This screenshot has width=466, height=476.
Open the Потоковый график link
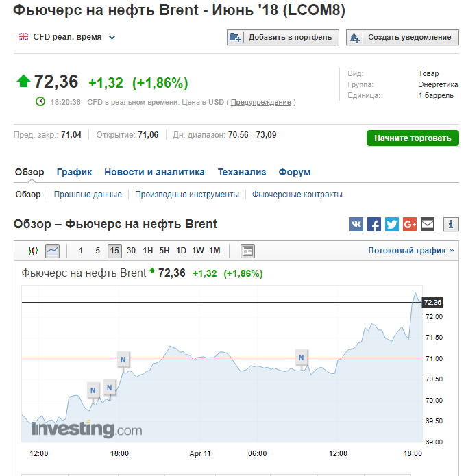click(410, 251)
